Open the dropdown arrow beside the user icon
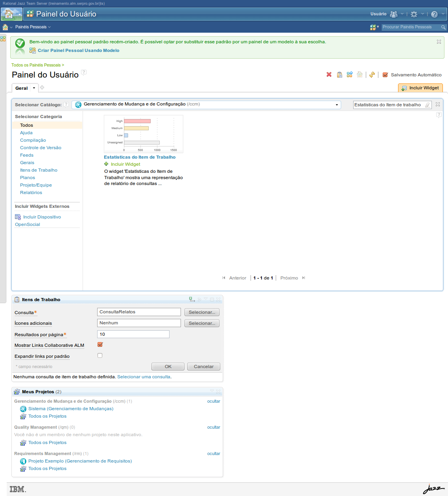 [402, 14]
